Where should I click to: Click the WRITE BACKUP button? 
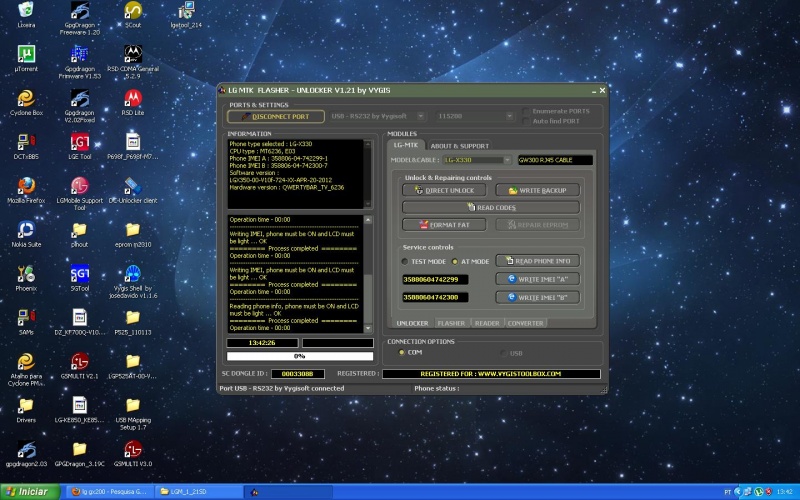(538, 190)
